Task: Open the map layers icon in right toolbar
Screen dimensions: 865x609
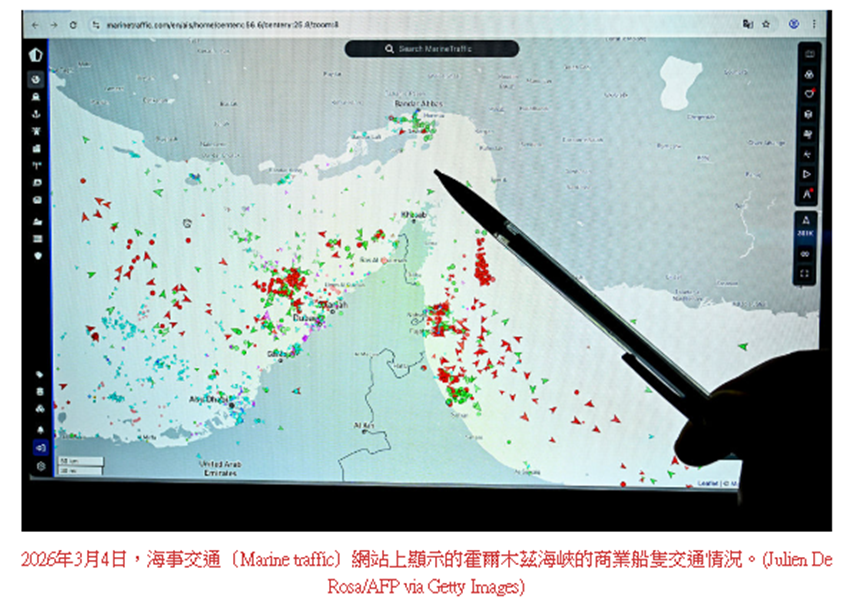Action: (x=808, y=75)
